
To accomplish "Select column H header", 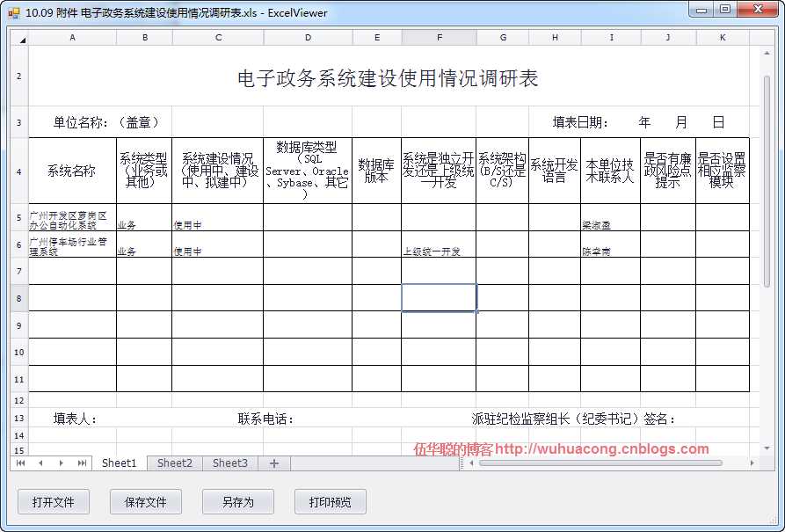I will coord(555,38).
